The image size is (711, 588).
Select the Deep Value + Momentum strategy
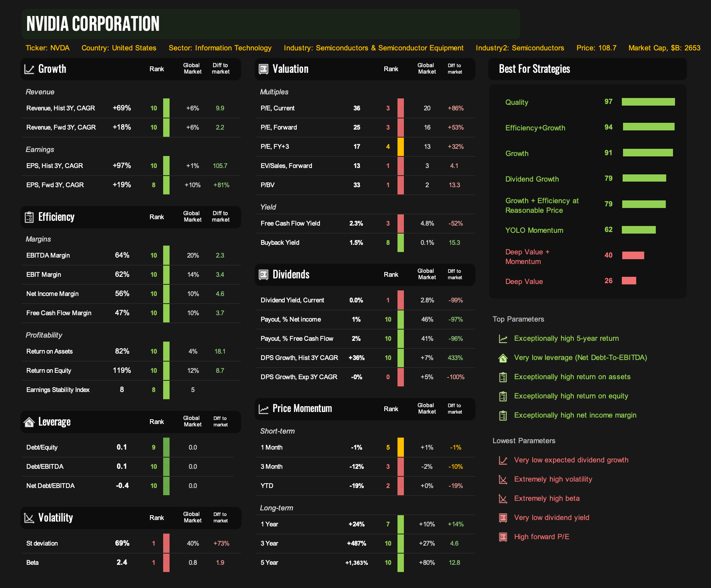click(527, 257)
